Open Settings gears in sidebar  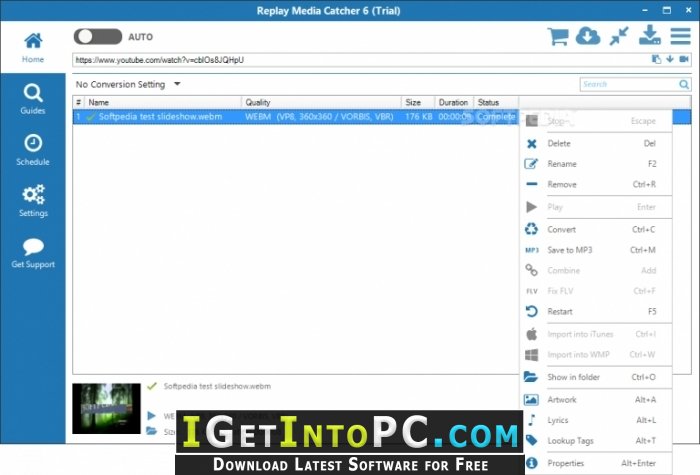(x=33, y=201)
